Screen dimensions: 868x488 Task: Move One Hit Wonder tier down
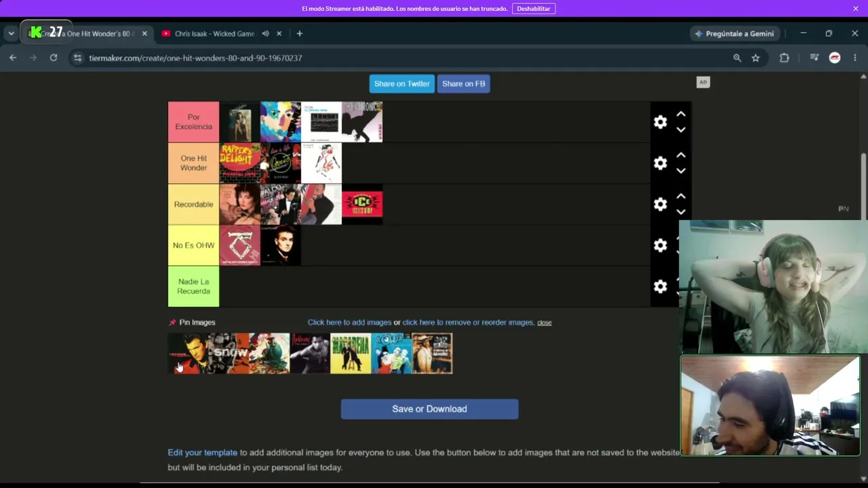[x=681, y=171]
